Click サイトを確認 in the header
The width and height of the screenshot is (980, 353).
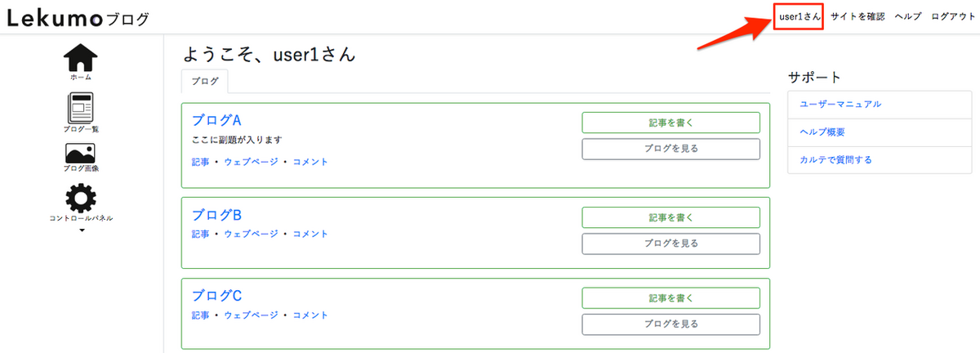[857, 16]
